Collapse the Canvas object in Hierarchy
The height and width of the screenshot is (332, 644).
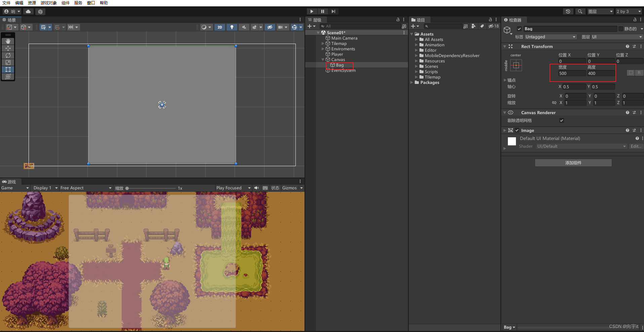click(x=323, y=60)
